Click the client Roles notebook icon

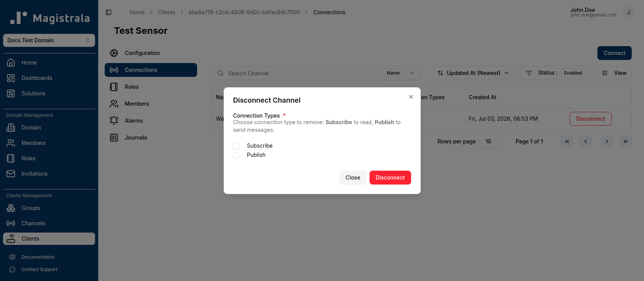point(114,87)
